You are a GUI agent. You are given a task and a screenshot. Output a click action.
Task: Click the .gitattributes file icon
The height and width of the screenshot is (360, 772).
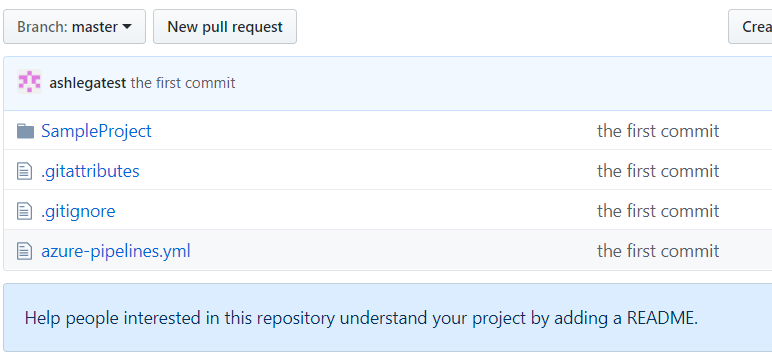(x=25, y=171)
